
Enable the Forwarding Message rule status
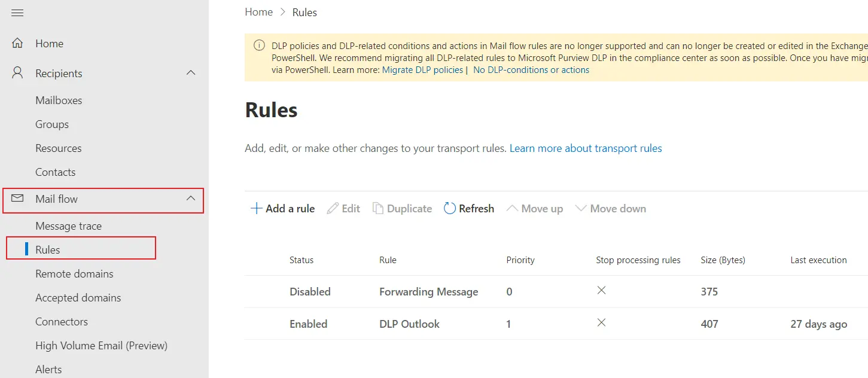tap(310, 292)
